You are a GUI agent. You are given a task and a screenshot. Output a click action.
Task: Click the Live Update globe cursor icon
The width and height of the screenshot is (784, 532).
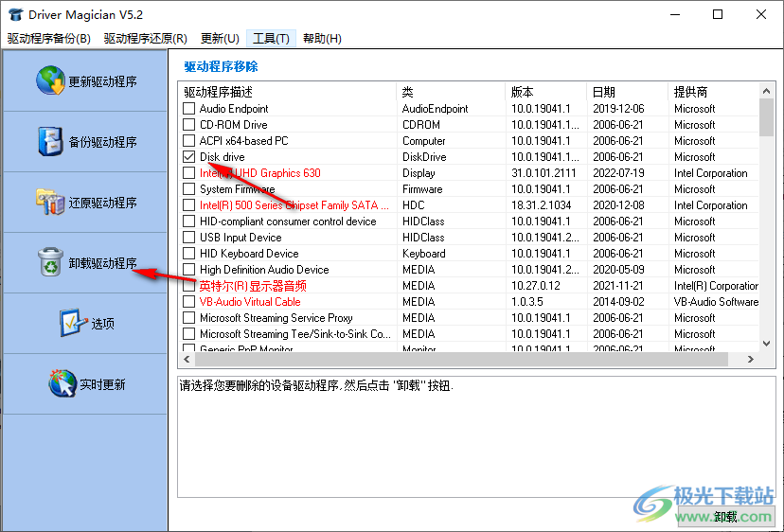tap(62, 383)
